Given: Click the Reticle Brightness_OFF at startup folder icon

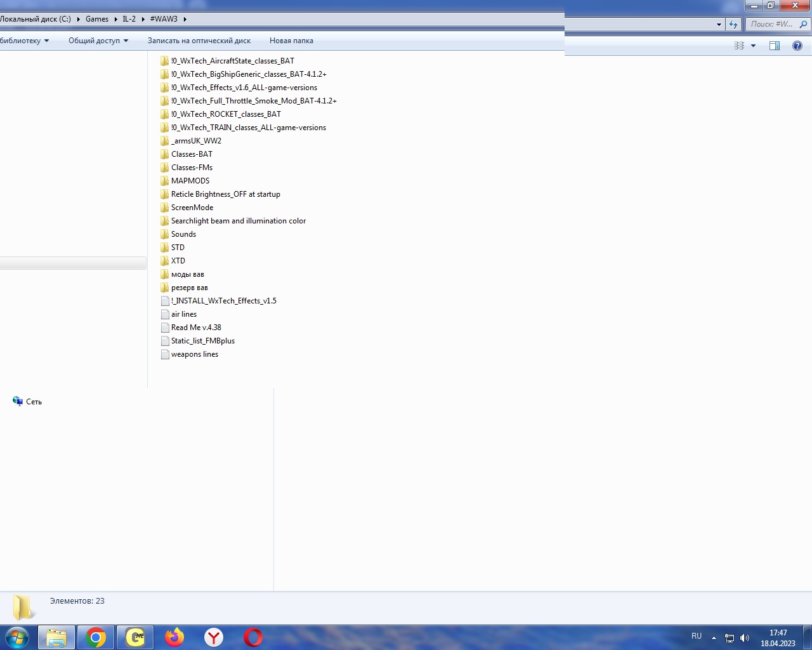Looking at the screenshot, I should click(x=165, y=194).
